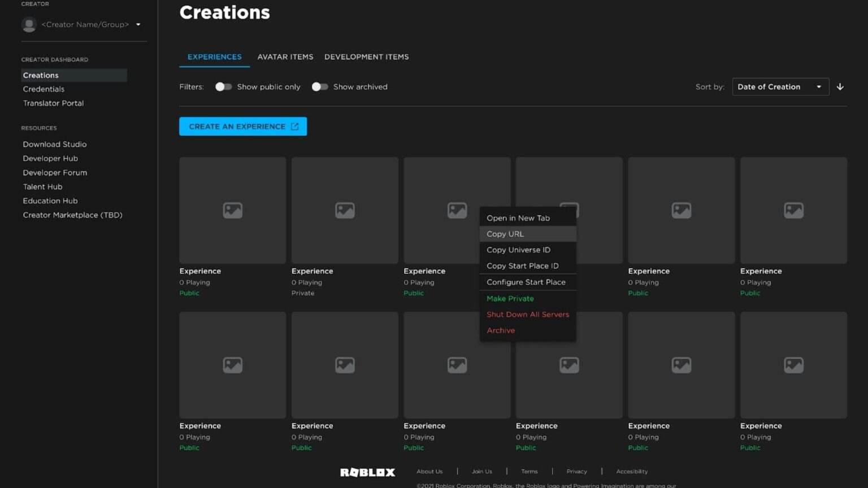Click the creator avatar icon
The height and width of the screenshot is (488, 868).
(29, 24)
